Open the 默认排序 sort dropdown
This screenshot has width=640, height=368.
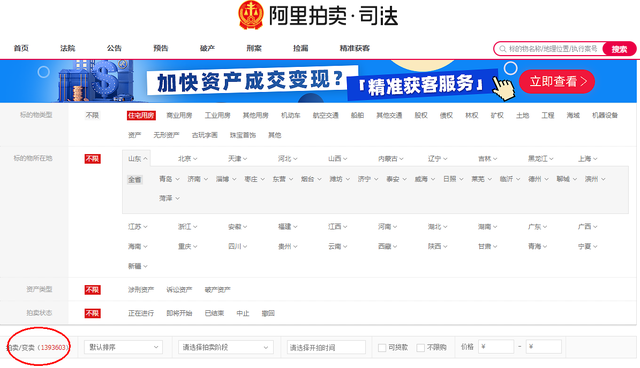click(123, 347)
